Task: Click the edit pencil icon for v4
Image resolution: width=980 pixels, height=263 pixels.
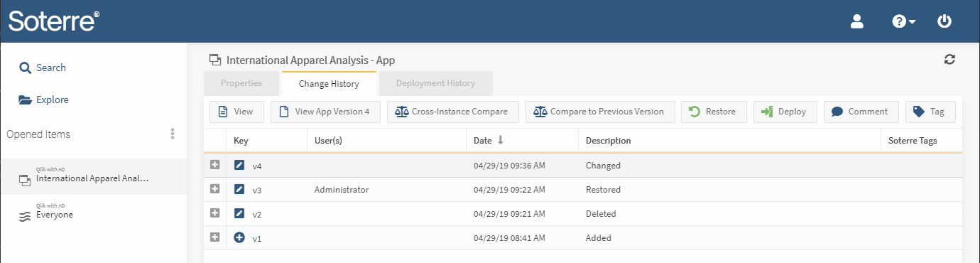Action: pos(239,165)
